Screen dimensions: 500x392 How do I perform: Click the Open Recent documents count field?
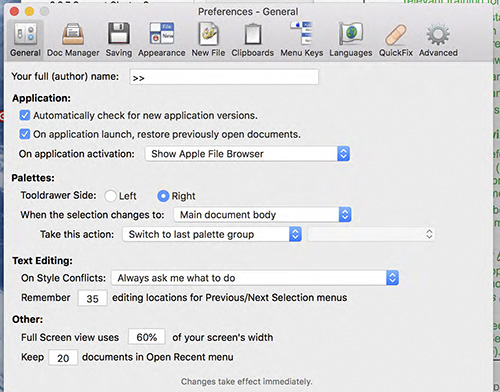[63, 358]
